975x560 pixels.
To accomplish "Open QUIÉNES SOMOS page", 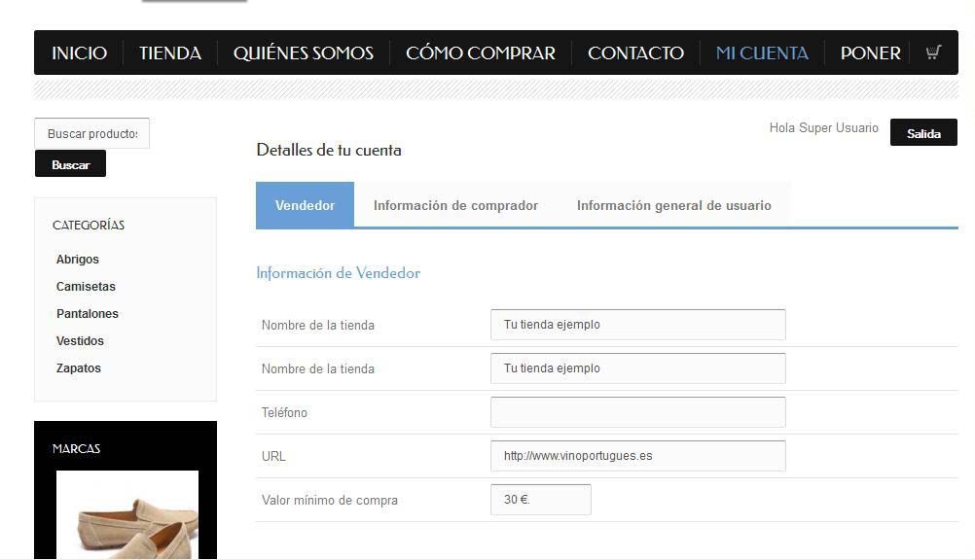I will (x=303, y=52).
